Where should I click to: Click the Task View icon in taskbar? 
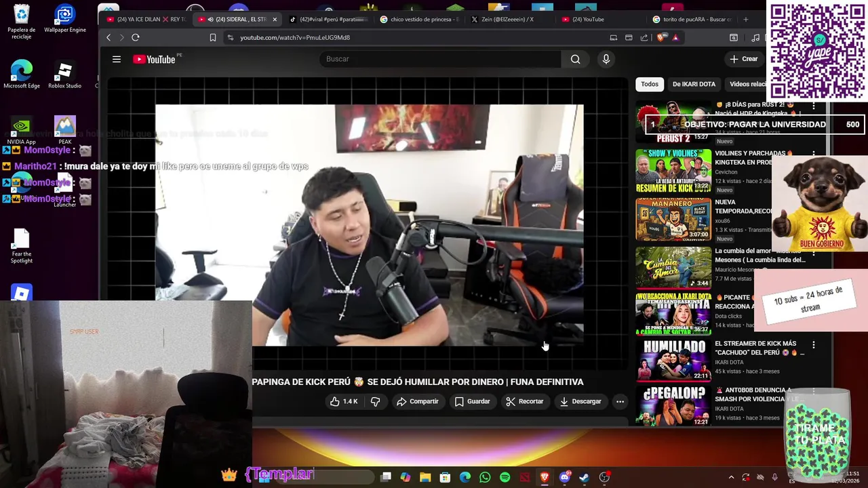[386, 477]
